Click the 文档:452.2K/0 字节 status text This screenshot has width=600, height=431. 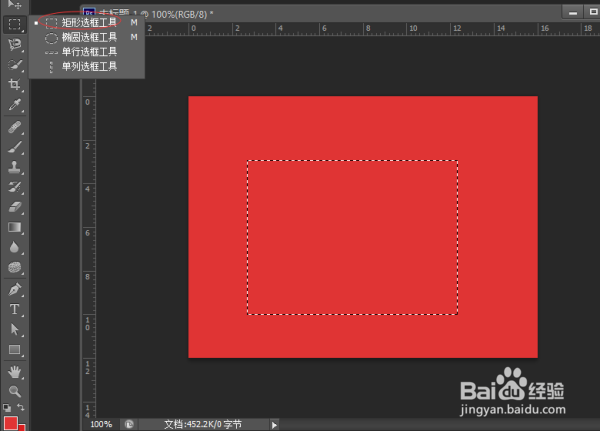point(203,424)
